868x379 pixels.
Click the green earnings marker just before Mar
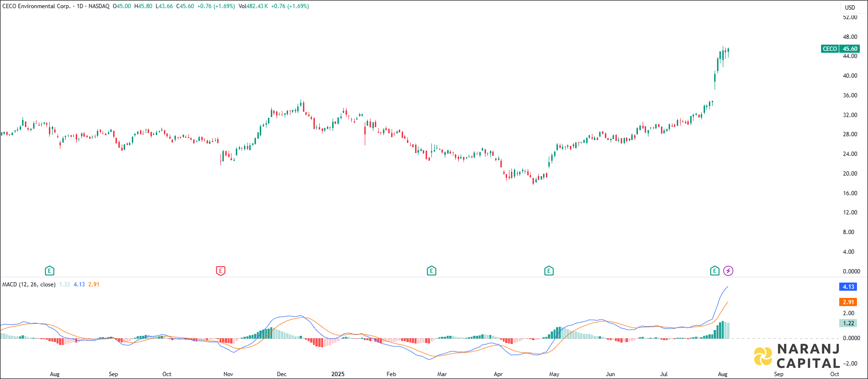(431, 271)
